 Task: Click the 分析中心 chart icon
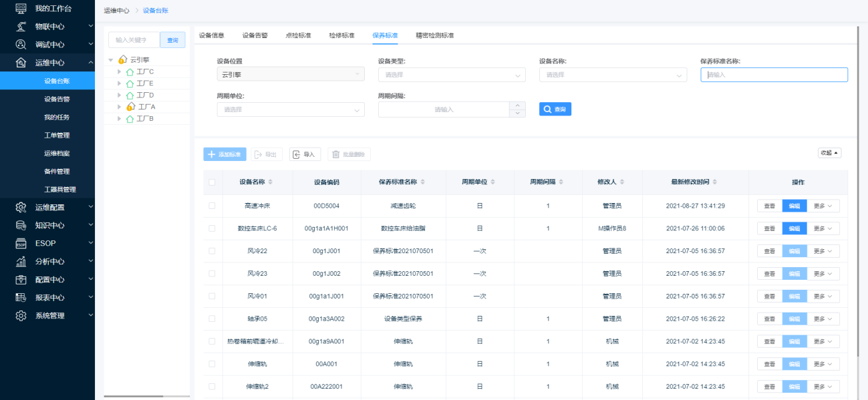pos(21,261)
